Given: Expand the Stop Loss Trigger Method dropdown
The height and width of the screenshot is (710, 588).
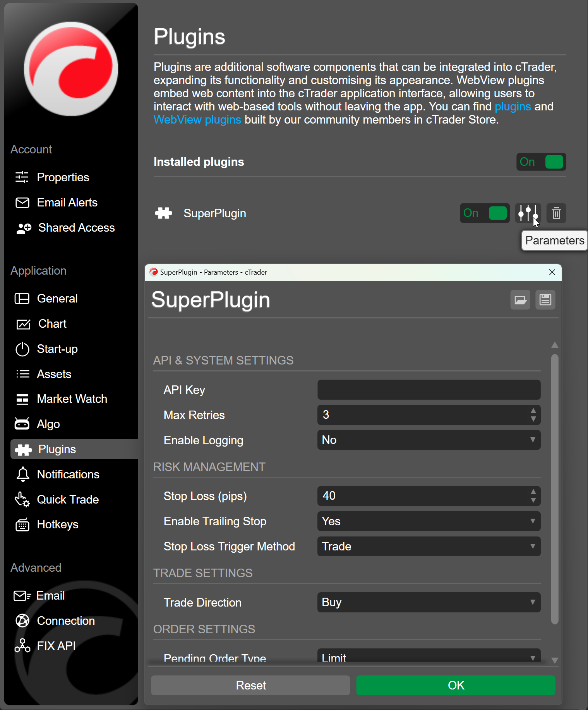Looking at the screenshot, I should (429, 547).
